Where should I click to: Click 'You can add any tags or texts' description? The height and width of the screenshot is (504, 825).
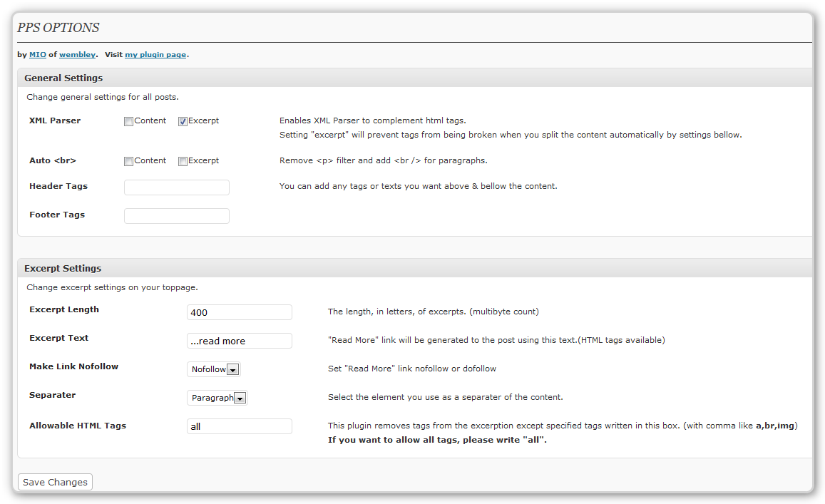(x=419, y=186)
